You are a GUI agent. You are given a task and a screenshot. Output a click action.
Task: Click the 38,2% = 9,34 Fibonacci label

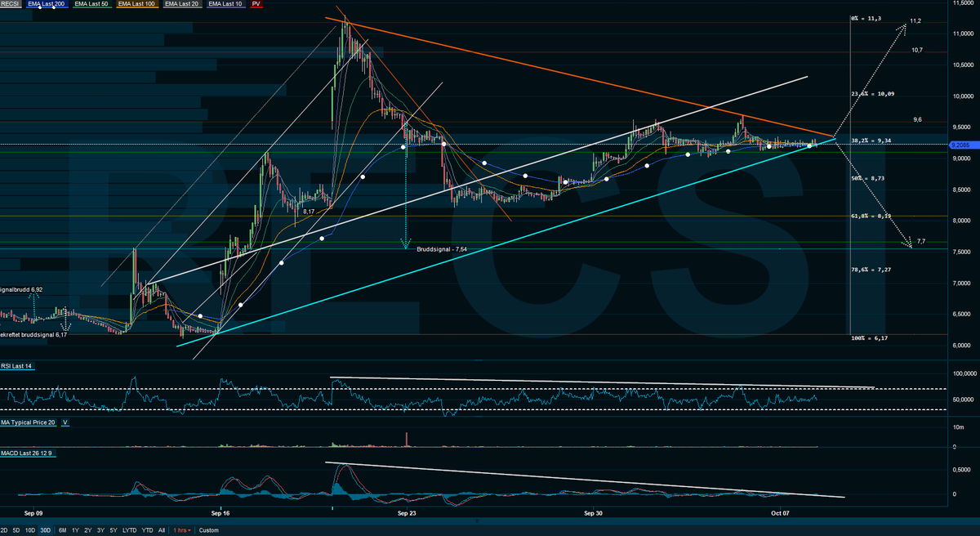click(x=872, y=140)
